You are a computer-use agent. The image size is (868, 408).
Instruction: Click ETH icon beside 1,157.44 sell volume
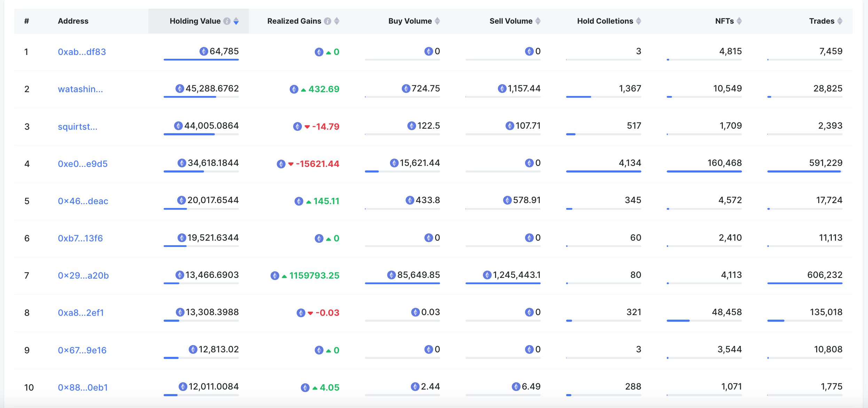coord(502,89)
